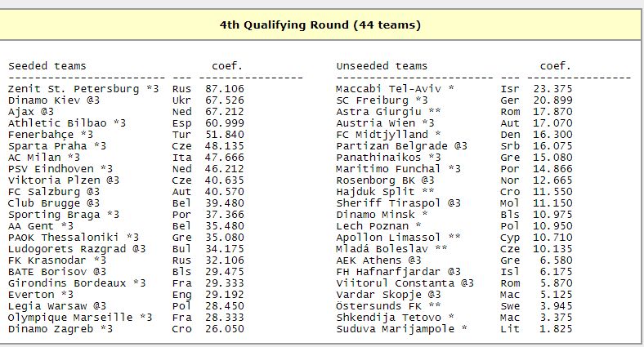Click the Unseeded teams column heading
This screenshot has height=347, width=644.
[382, 66]
